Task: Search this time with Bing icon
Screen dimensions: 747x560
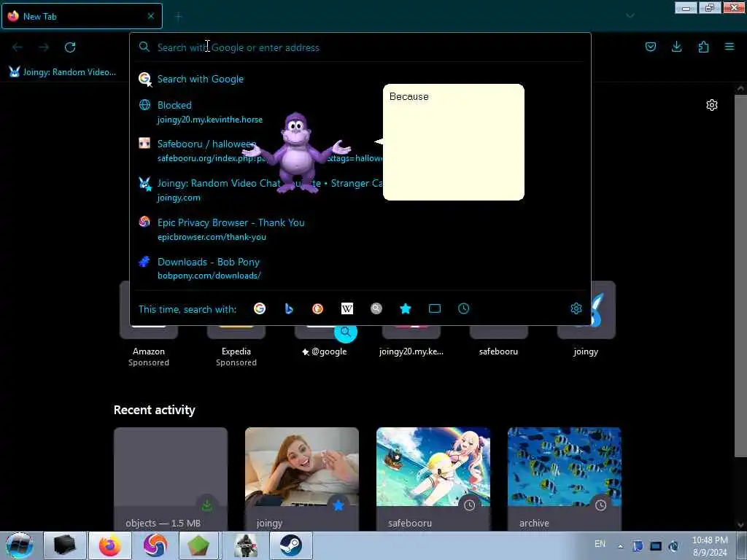Action: coord(289,308)
